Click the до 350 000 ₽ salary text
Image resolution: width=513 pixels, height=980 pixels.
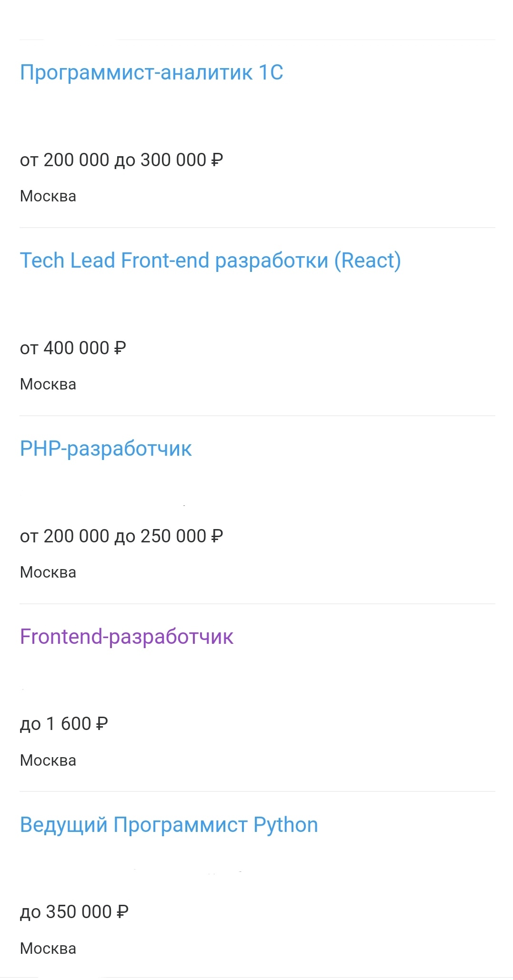[74, 912]
